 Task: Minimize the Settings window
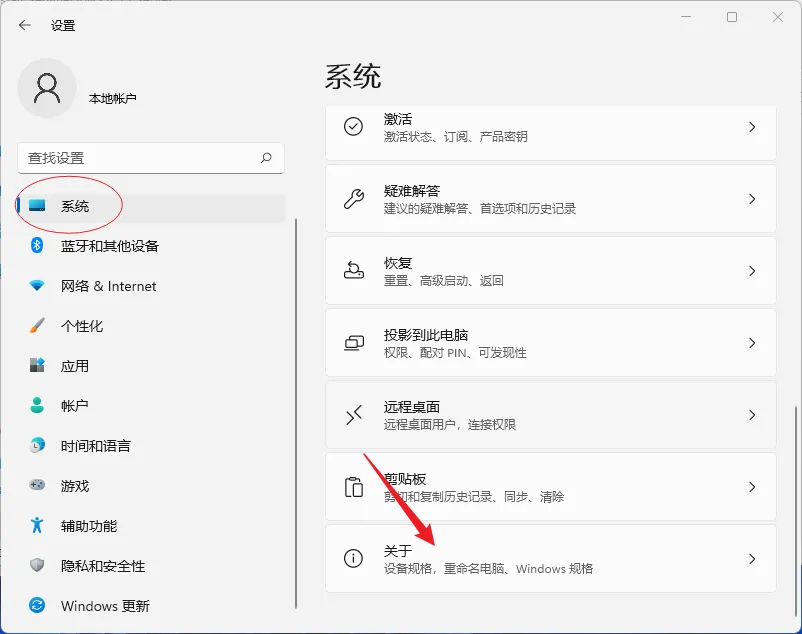686,17
